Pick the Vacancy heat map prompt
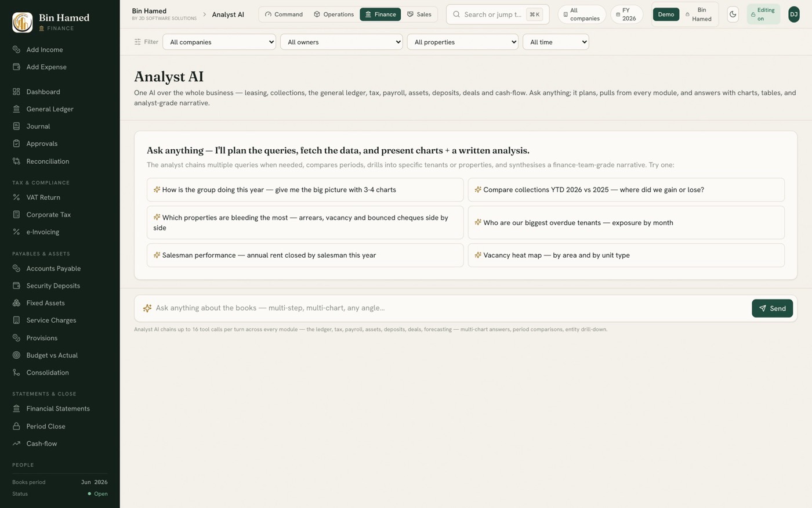 626,255
